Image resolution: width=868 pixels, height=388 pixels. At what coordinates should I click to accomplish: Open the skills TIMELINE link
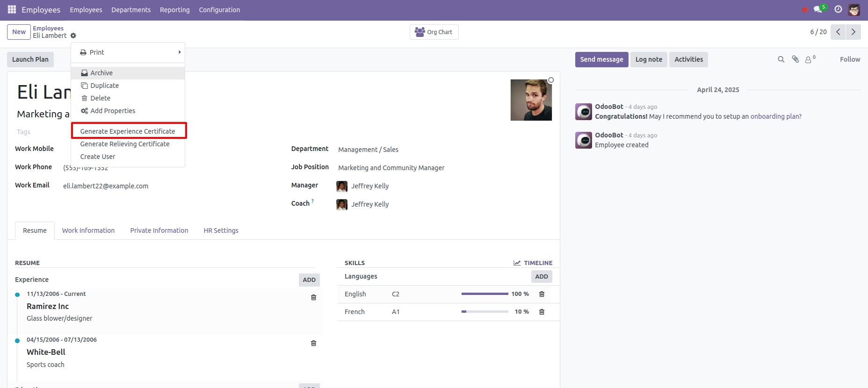click(533, 263)
